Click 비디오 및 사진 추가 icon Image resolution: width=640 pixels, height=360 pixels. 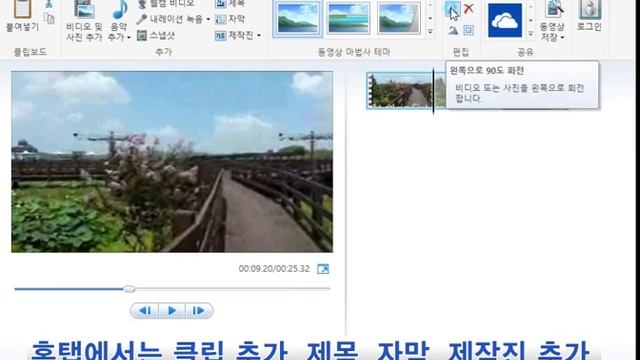click(84, 9)
